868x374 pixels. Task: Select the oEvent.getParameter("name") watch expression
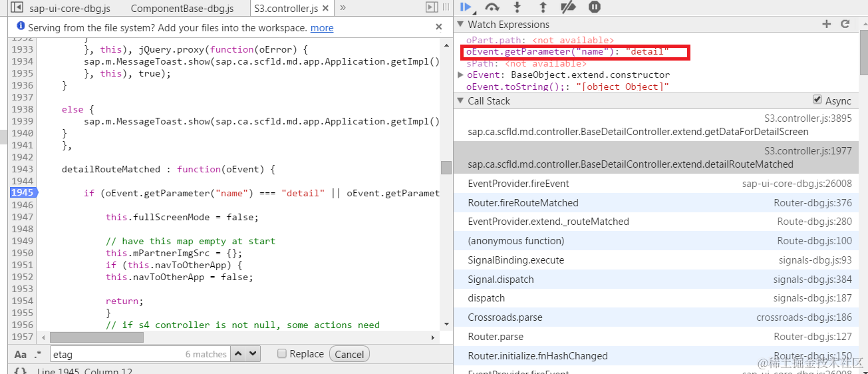point(567,51)
